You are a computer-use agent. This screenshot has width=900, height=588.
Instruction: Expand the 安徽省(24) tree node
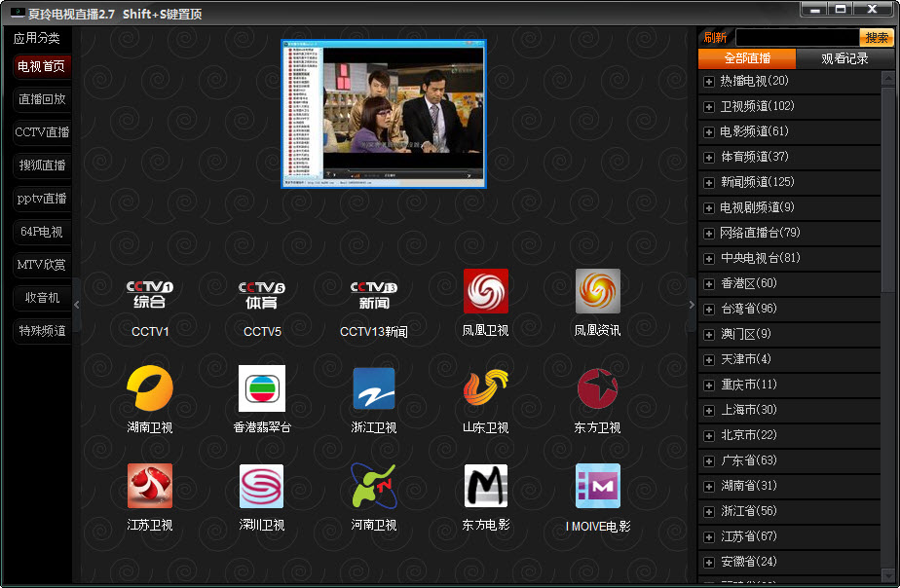point(709,562)
